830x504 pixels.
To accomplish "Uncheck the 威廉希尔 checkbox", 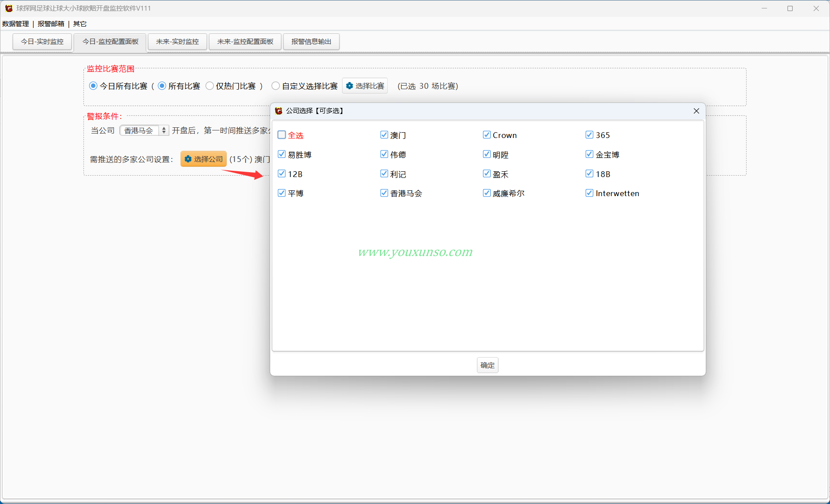I will (x=487, y=193).
